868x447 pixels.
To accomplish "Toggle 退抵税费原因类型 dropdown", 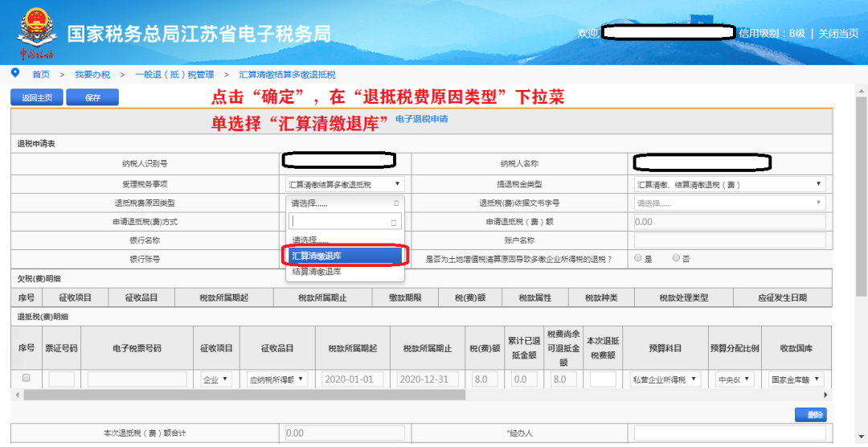I will pyautogui.click(x=345, y=203).
